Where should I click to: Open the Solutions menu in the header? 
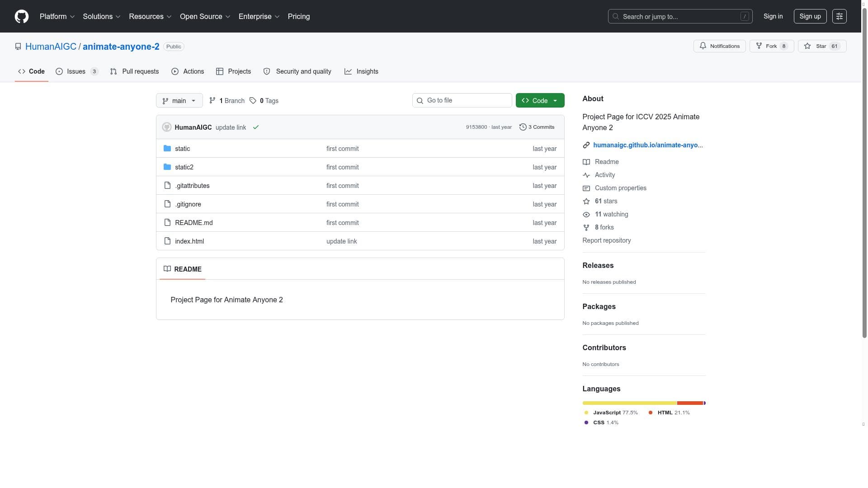click(x=101, y=16)
